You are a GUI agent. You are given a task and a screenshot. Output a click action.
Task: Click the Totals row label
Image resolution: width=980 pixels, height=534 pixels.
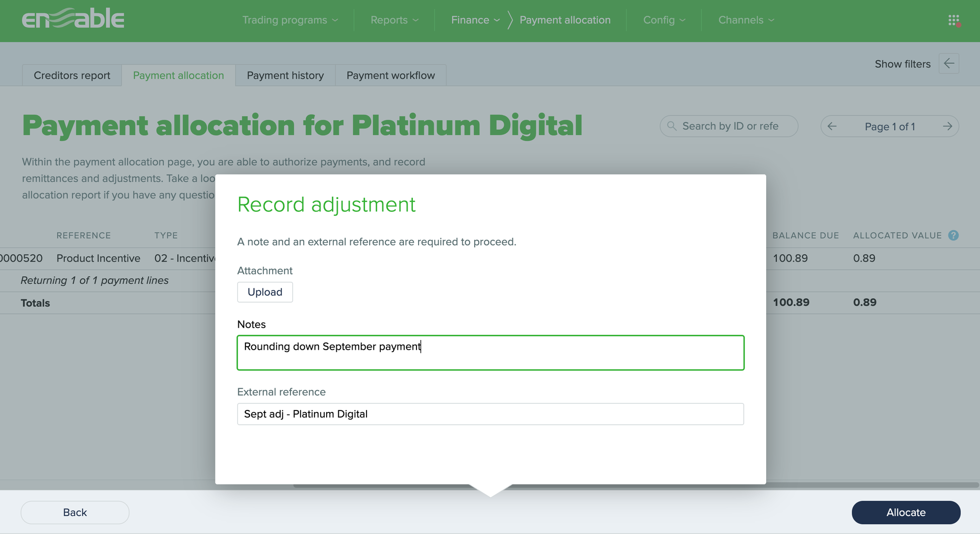[x=35, y=303]
